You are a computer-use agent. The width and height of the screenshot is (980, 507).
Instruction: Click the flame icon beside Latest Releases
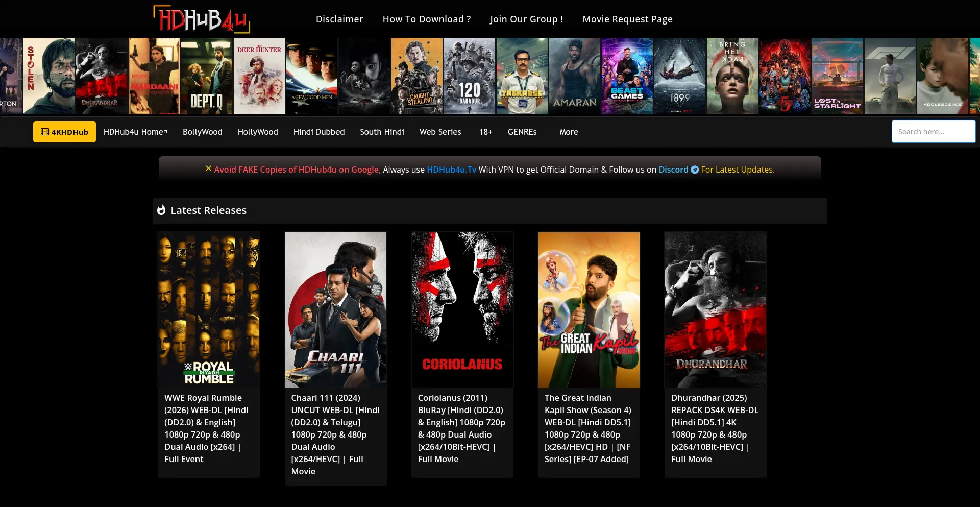click(x=161, y=210)
